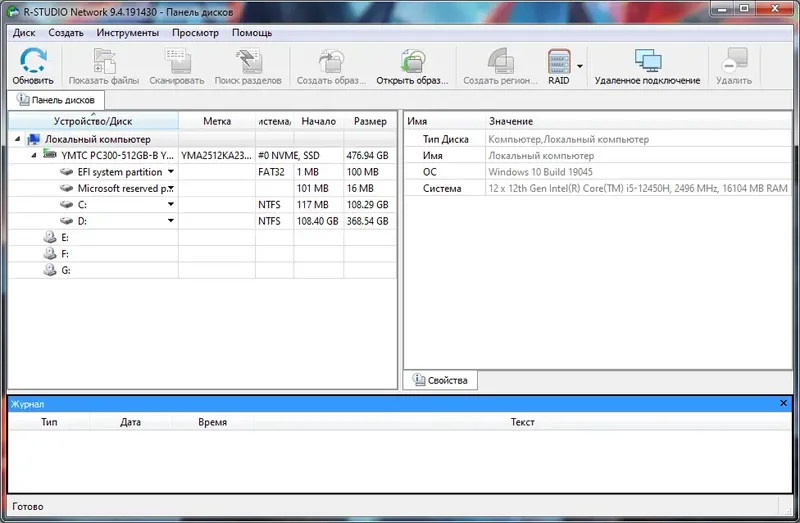The height and width of the screenshot is (523, 800).
Task: Sort by the Размер column header
Action: click(x=370, y=121)
